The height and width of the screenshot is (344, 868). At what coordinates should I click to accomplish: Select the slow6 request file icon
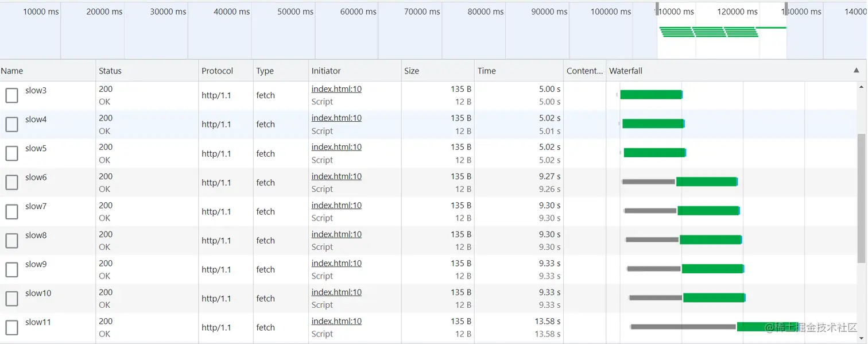[11, 182]
